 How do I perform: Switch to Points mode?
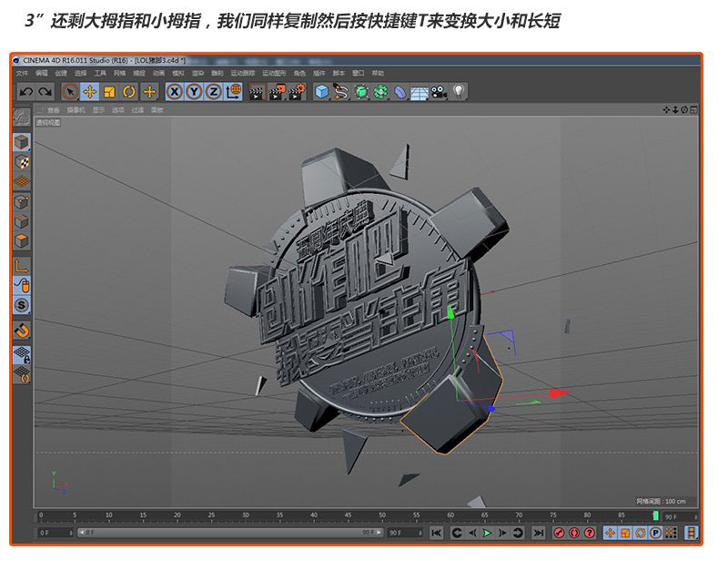point(21,202)
